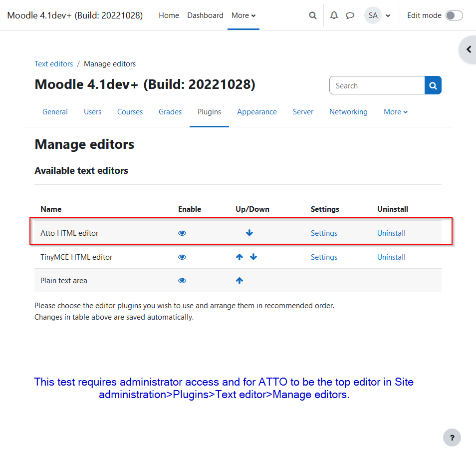This screenshot has width=476, height=459.
Task: Expand the admin tabs More dropdown
Action: (396, 112)
